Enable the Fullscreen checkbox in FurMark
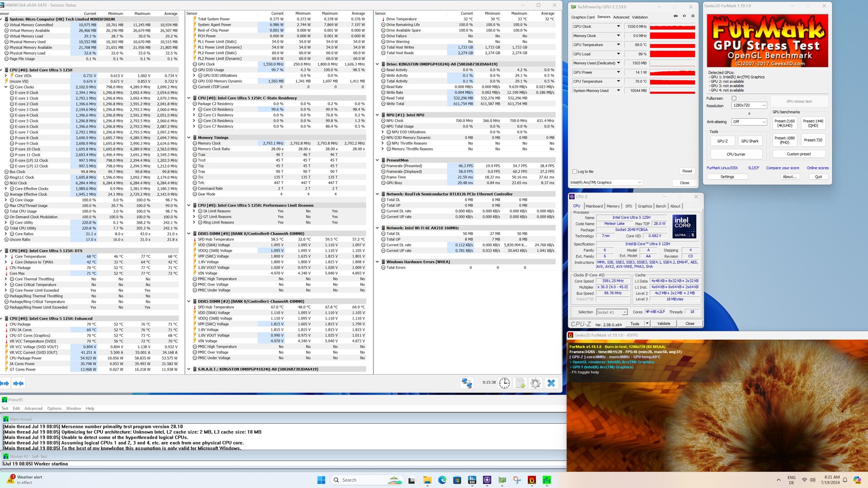Screen dimensions: 868x488 (734, 98)
